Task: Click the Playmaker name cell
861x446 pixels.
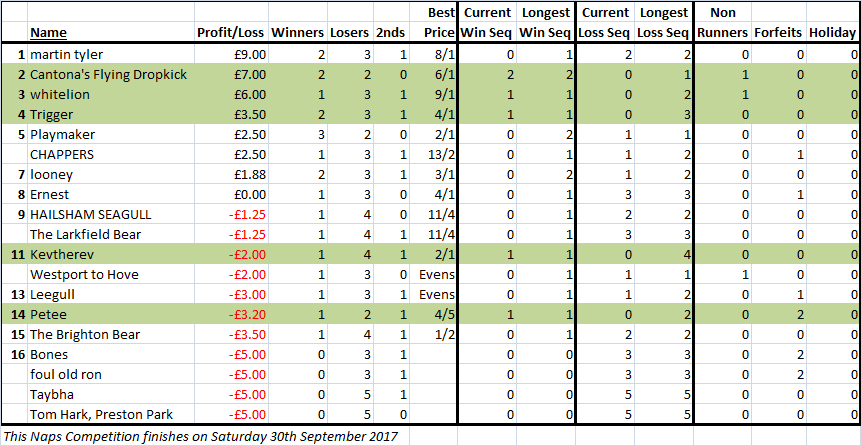Action: [111, 135]
